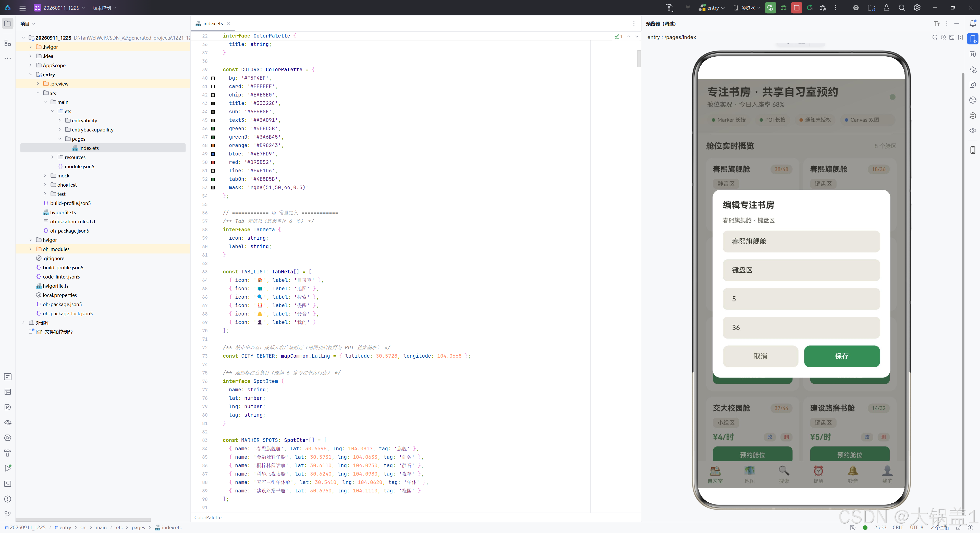980x533 pixels.
Task: Switch to the 提醒 tab in preview
Action: (818, 474)
